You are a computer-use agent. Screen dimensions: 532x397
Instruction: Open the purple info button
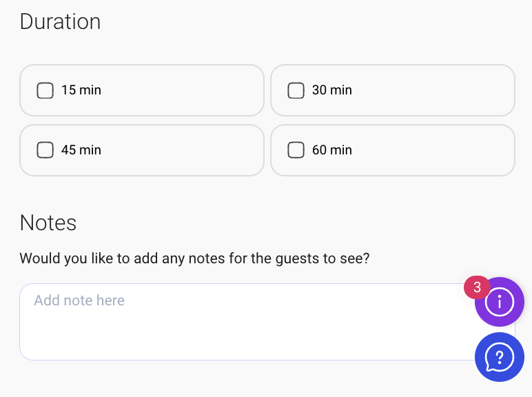(500, 302)
